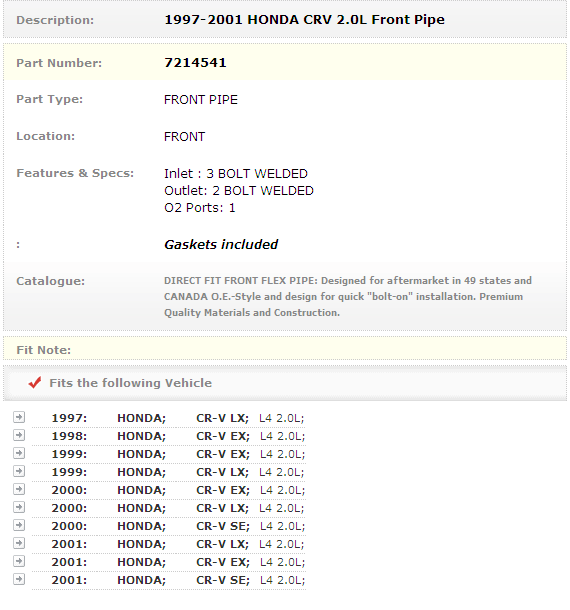Click arrow icon beside 1998 CR-V EX

pyautogui.click(x=19, y=435)
